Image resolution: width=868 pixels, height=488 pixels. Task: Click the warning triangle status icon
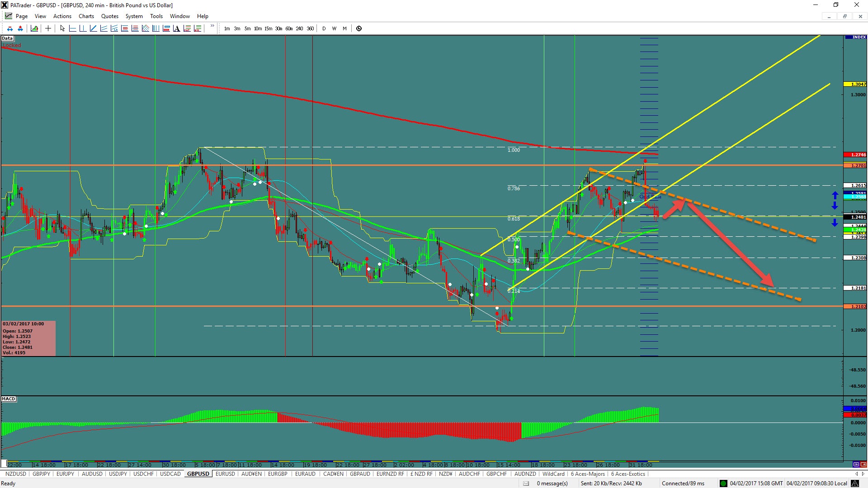(855, 483)
